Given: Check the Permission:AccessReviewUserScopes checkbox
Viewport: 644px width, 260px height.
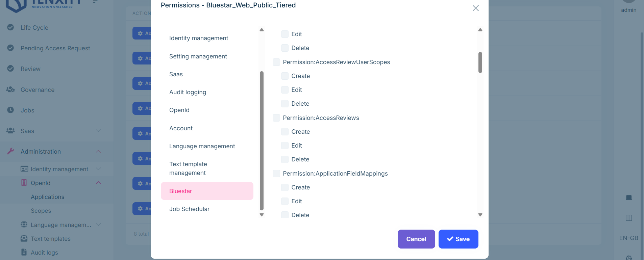Looking at the screenshot, I should pos(276,62).
